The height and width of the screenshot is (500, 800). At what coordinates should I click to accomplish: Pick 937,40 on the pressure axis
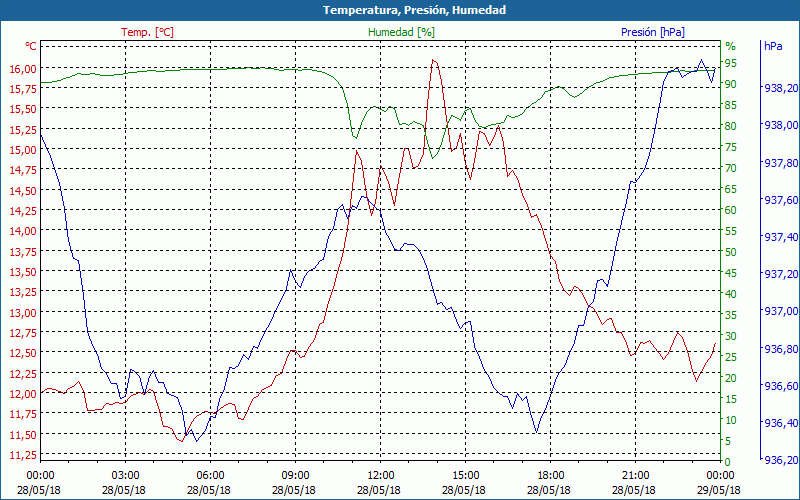point(781,237)
